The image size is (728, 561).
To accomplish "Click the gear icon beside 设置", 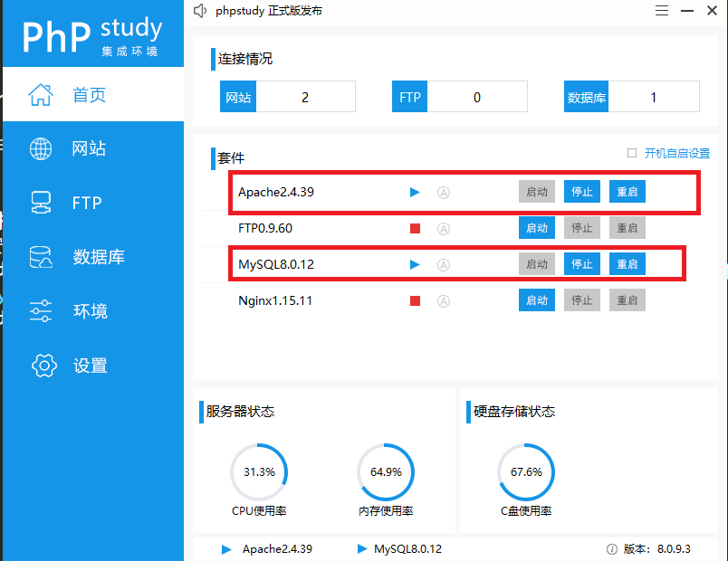I will [44, 366].
